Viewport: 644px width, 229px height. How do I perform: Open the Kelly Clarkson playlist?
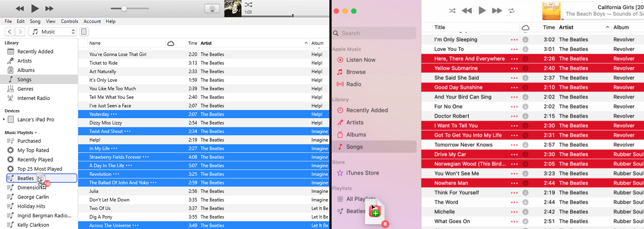33,225
